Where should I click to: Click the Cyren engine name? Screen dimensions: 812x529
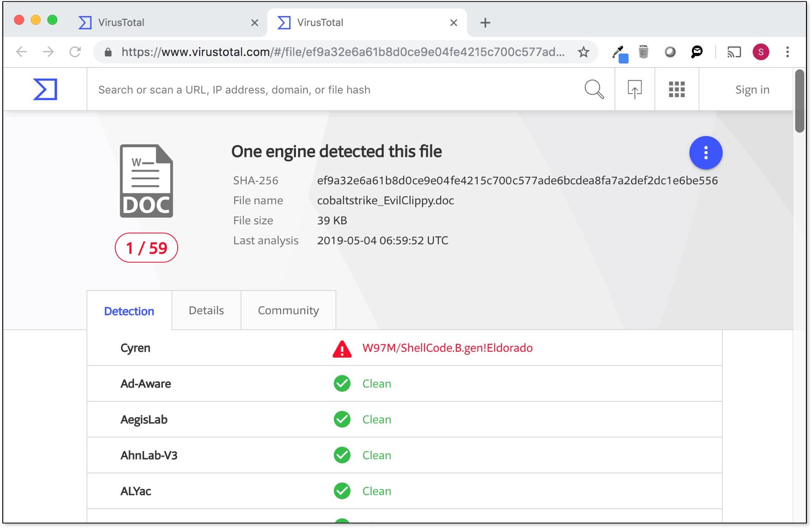(x=135, y=348)
